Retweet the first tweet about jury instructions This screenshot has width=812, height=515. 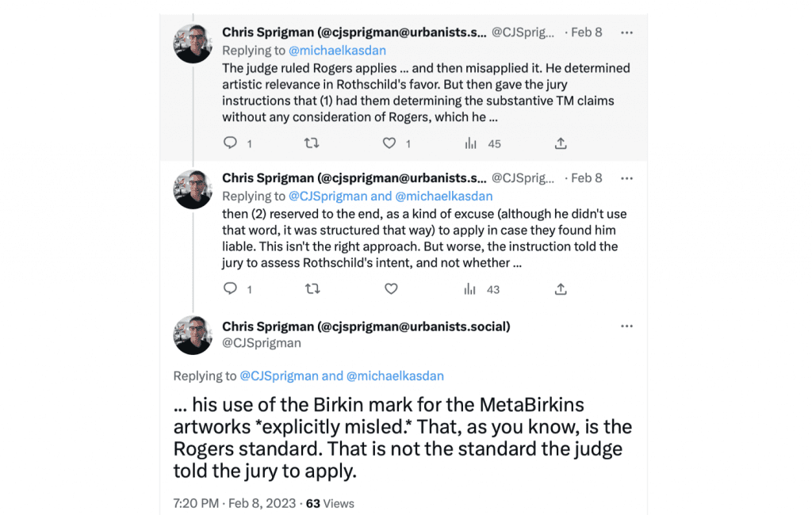(311, 143)
